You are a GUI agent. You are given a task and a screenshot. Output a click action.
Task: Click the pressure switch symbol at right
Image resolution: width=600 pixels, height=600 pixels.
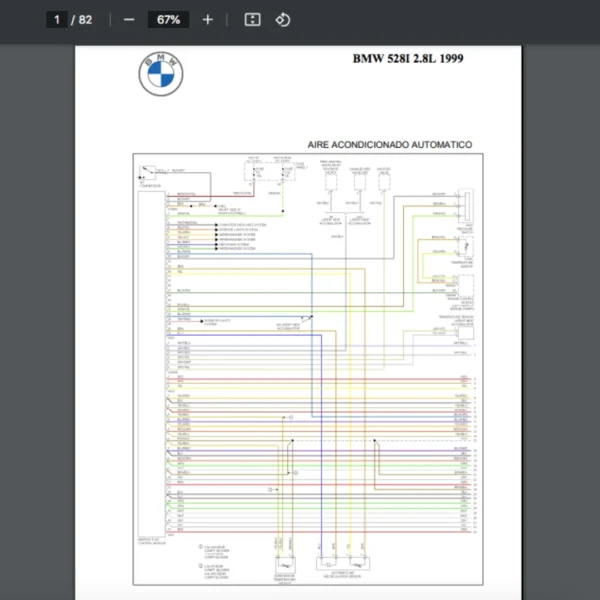click(x=462, y=204)
